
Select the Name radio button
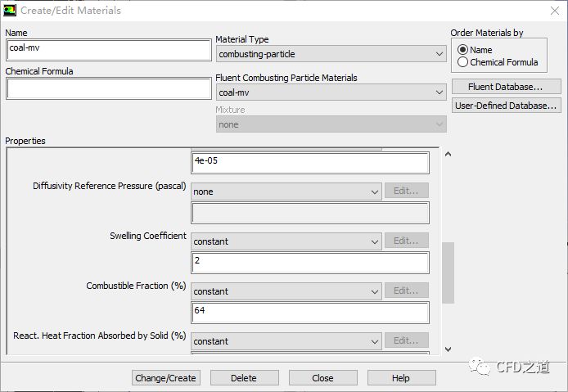point(463,50)
